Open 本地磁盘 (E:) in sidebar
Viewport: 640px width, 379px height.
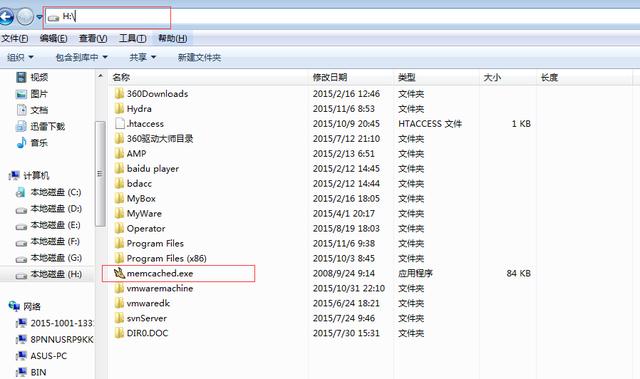[48, 225]
